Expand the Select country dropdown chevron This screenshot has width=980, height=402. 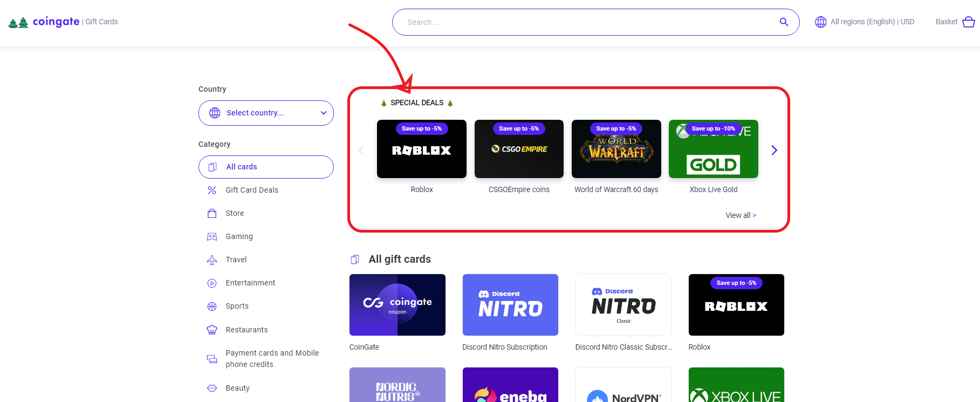tap(324, 113)
